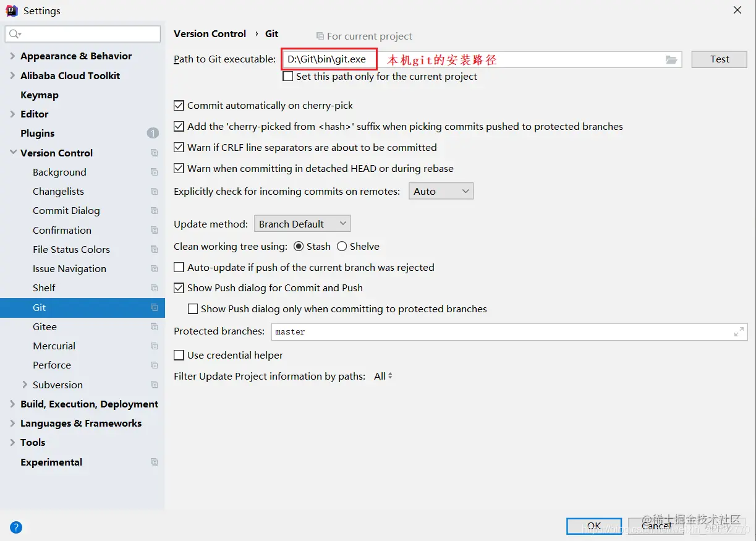This screenshot has width=756, height=541.
Task: Enable Use credential helper checkbox
Action: point(179,356)
